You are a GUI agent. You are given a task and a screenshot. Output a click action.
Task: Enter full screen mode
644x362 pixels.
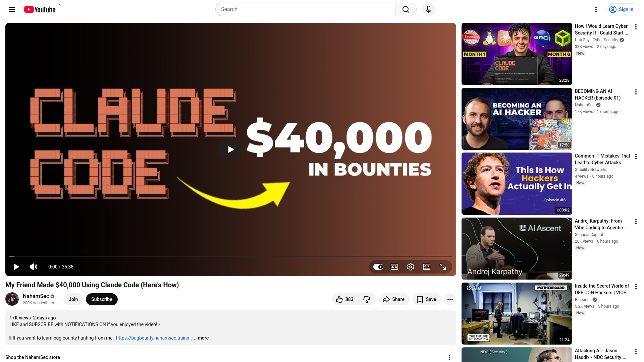[x=443, y=267]
